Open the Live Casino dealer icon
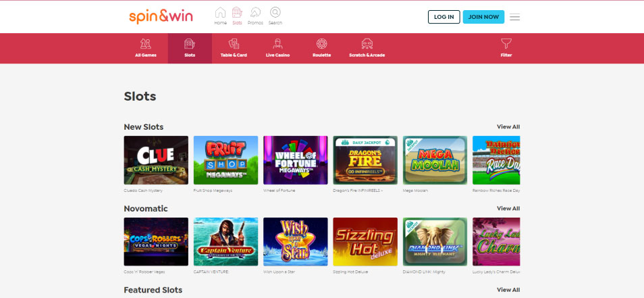Viewport: 644px width, 298px height. point(277,43)
